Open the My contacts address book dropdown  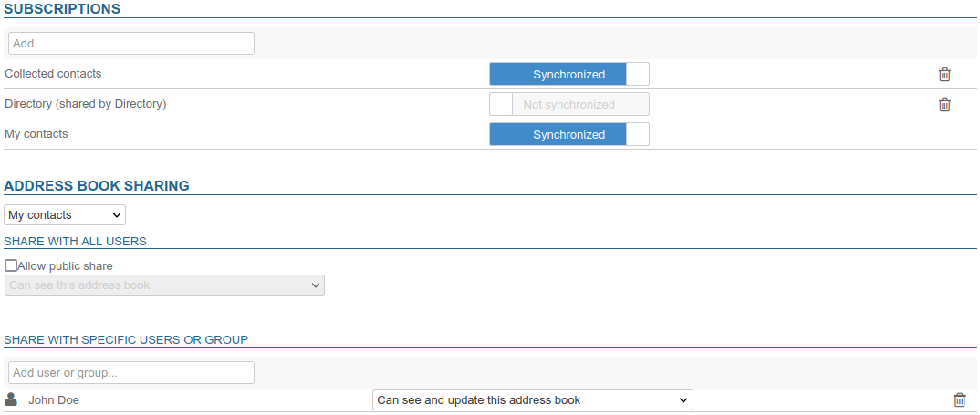[65, 215]
